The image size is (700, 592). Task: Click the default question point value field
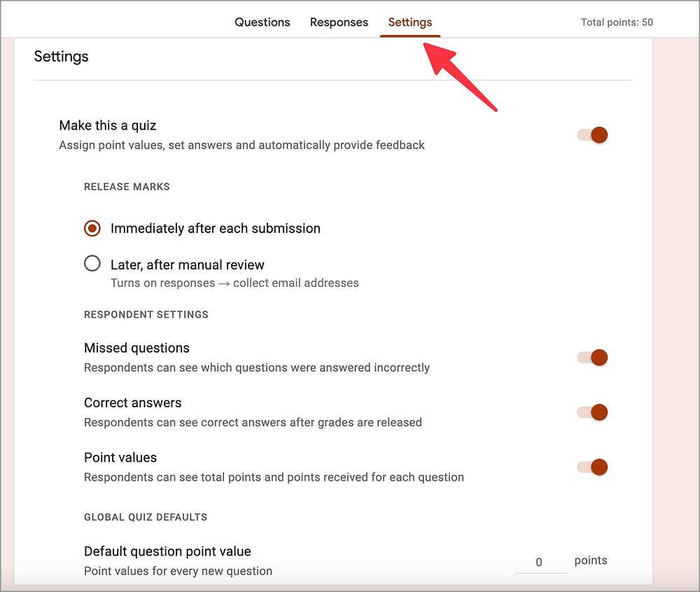(540, 562)
